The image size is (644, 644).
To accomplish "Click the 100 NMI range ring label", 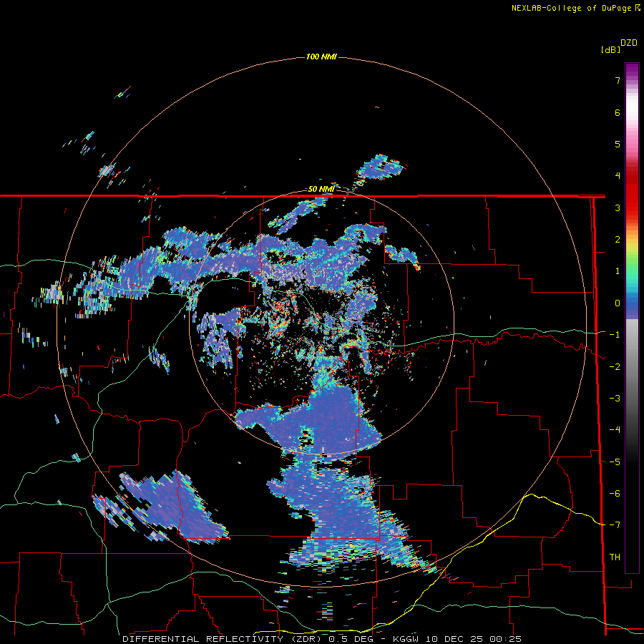I will (321, 57).
